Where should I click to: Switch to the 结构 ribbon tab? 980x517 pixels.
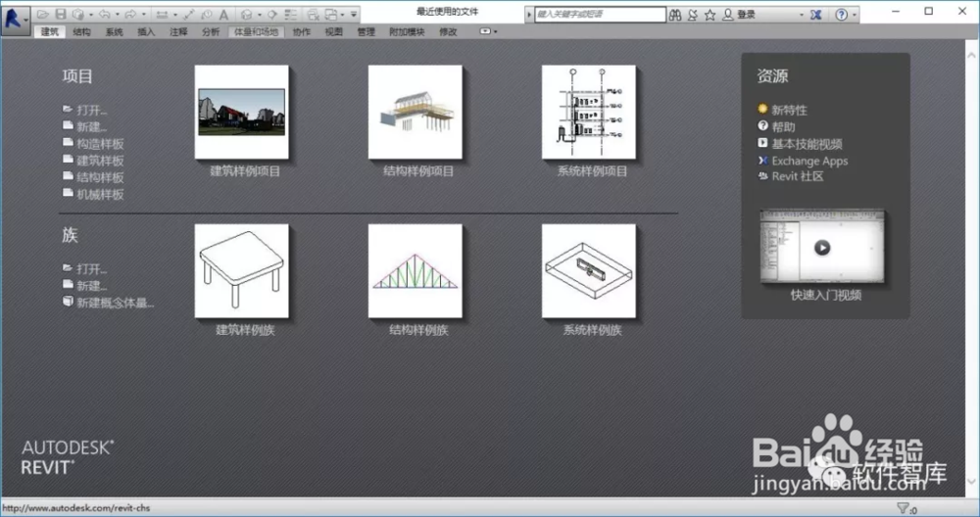tap(82, 31)
